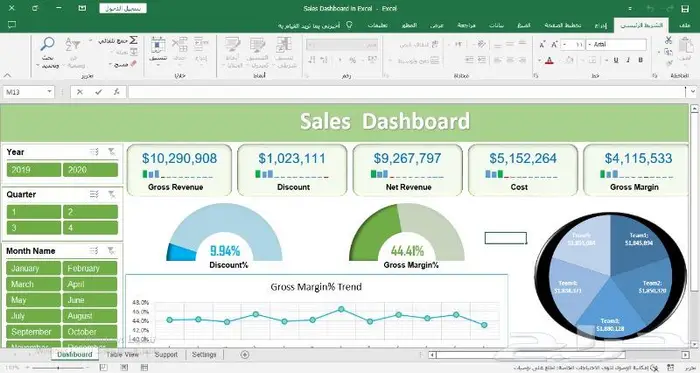700x373 pixels.
Task: Enable multi-select on Year slicer
Action: tap(94, 152)
